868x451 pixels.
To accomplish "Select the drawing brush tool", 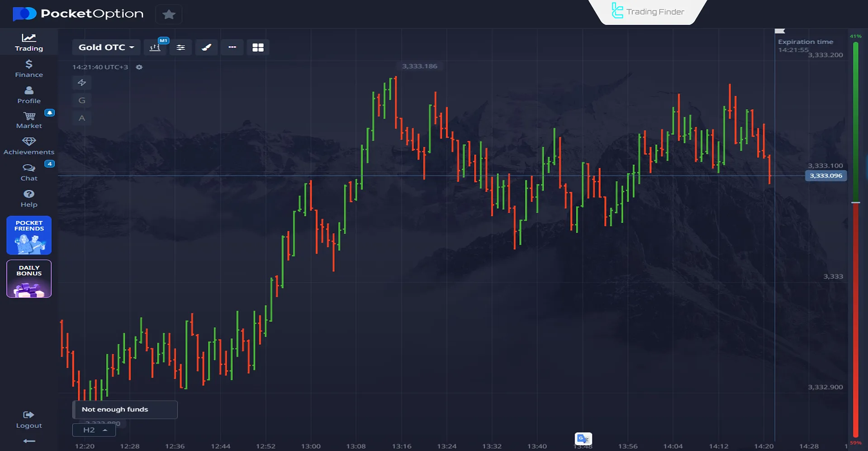I will [x=206, y=48].
